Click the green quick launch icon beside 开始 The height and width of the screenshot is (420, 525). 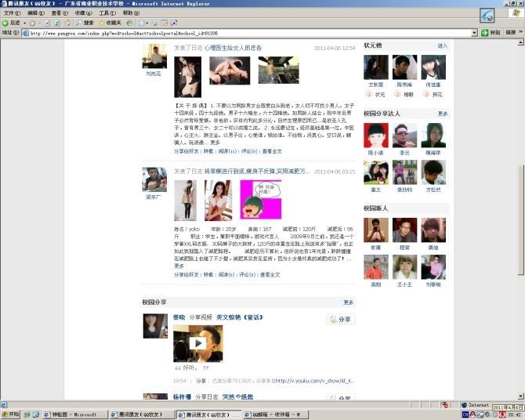pyautogui.click(x=27, y=415)
